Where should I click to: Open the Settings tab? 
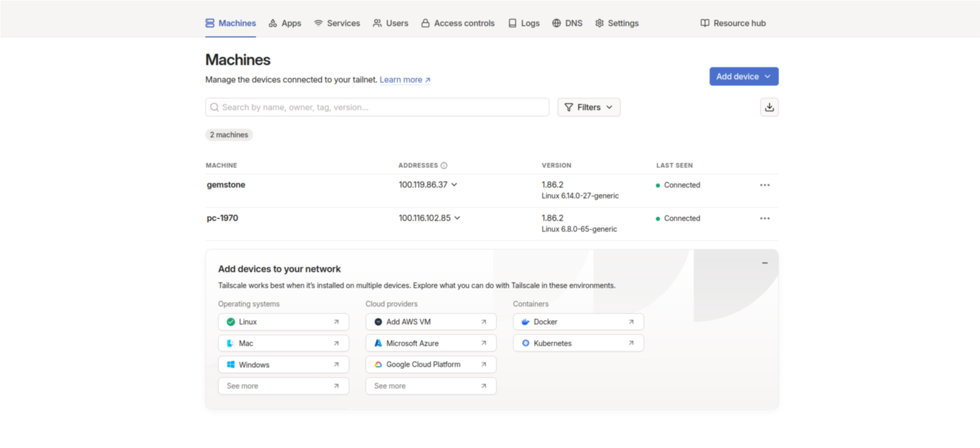(x=617, y=23)
